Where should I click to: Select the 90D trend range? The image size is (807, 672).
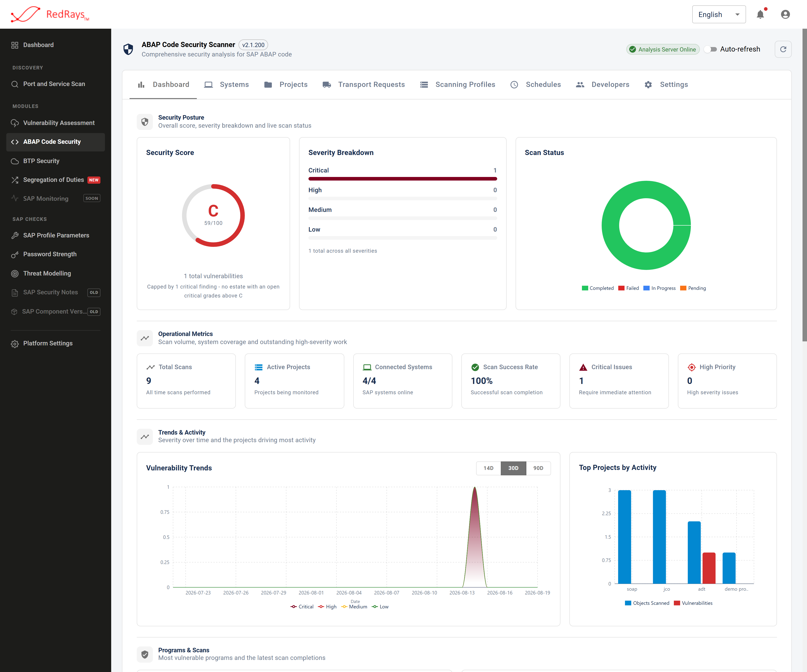pyautogui.click(x=538, y=468)
